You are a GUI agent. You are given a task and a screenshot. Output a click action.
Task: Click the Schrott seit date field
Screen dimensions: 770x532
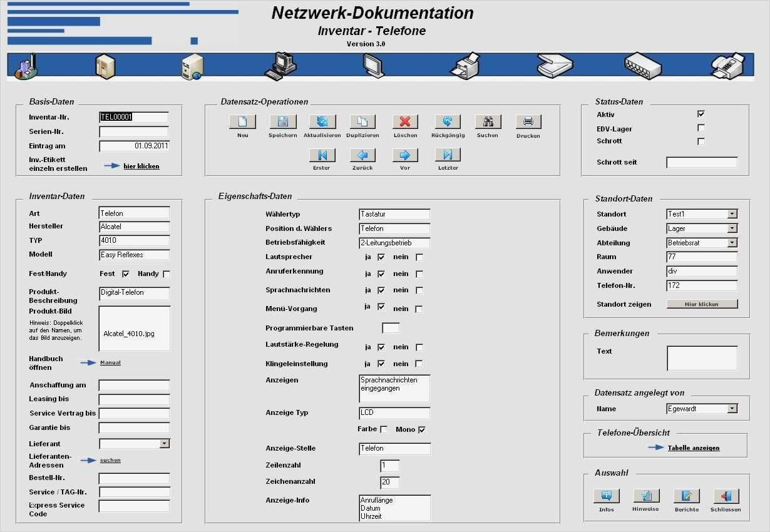click(702, 163)
